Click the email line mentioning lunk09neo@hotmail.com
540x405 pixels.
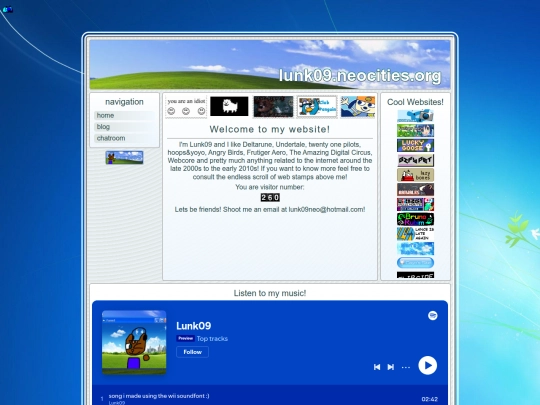point(270,209)
